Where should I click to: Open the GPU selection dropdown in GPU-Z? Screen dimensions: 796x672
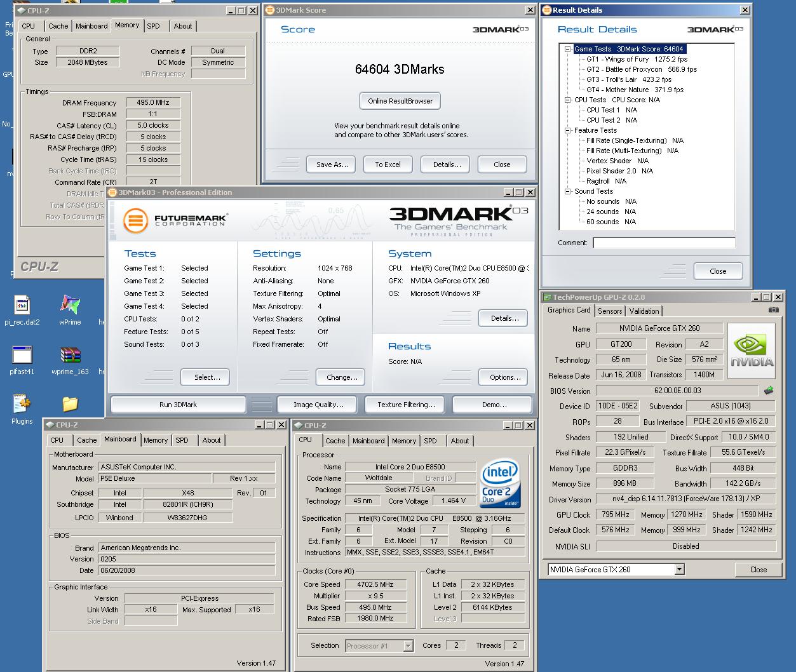[679, 569]
